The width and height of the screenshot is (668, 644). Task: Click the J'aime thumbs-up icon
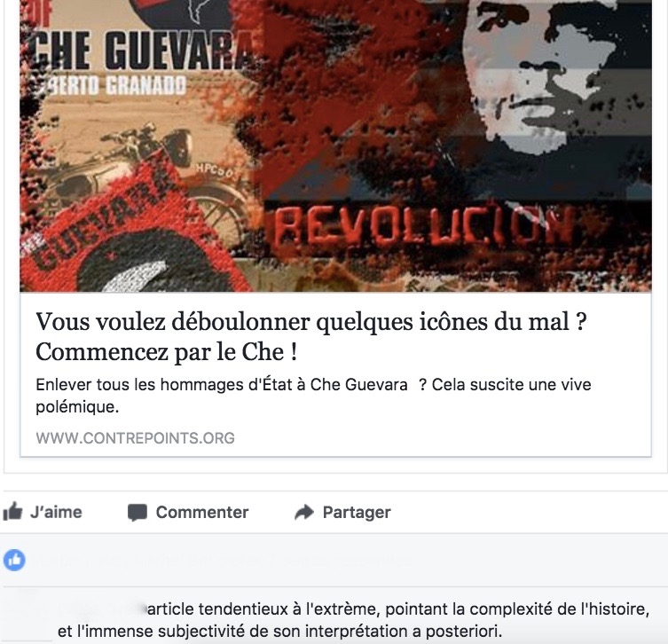(x=12, y=511)
